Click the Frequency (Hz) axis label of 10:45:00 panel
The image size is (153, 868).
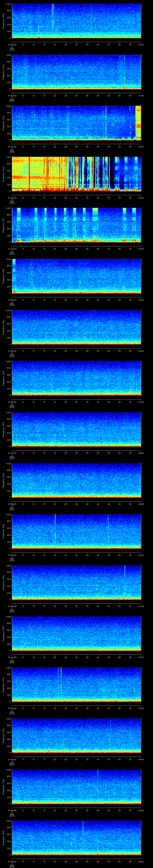3,838
